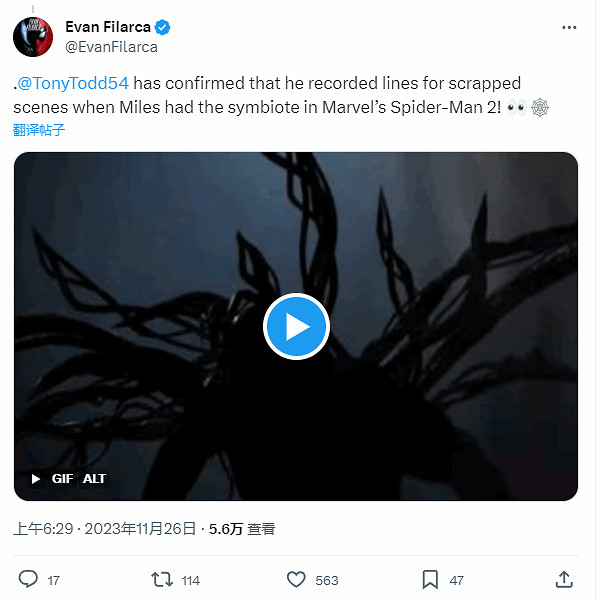The image size is (600, 602).
Task: Play the video with center button
Action: pyautogui.click(x=296, y=326)
